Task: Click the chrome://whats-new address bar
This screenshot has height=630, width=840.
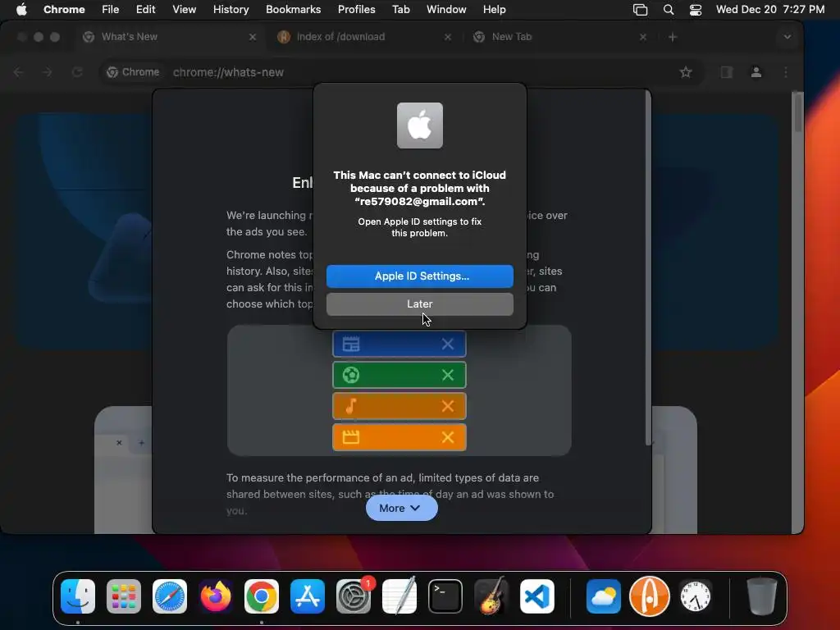Action: 402,72
